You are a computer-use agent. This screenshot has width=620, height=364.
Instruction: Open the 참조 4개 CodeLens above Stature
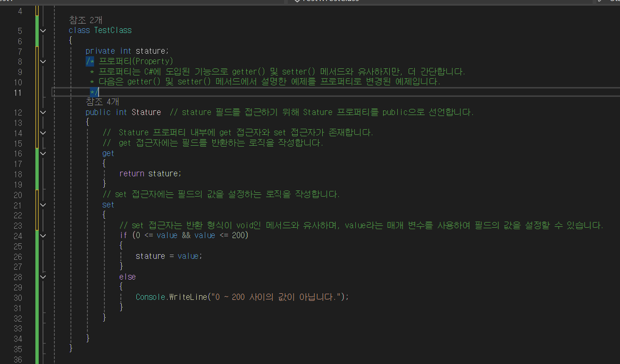pyautogui.click(x=102, y=101)
